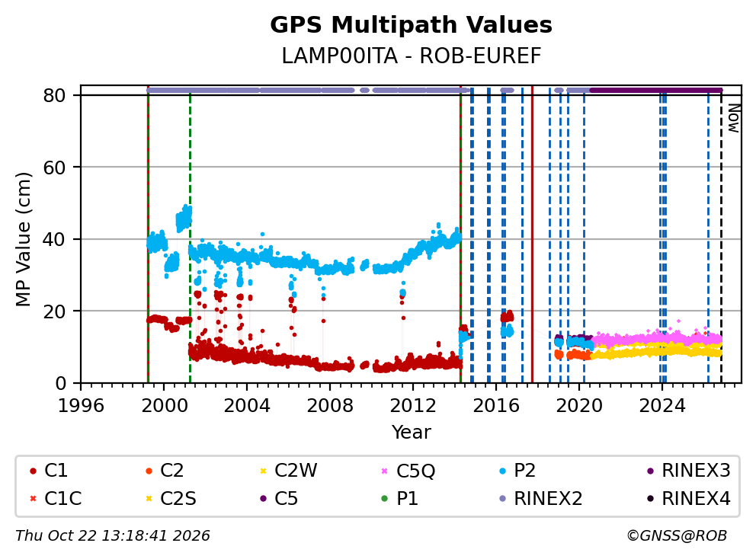Viewport: 756px width, 559px height.
Task: Click the P1 legend label
Action: coord(407,498)
